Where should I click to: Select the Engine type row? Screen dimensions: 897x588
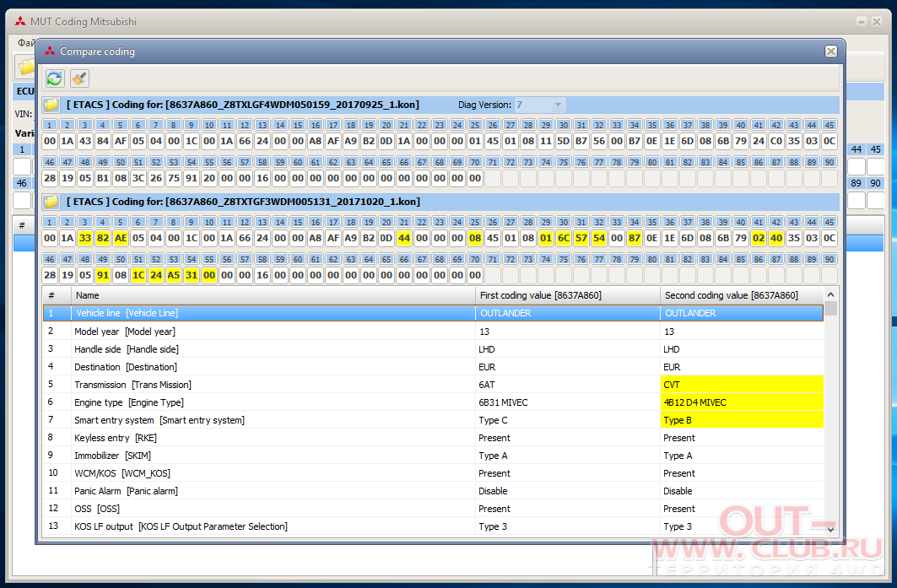(433, 402)
